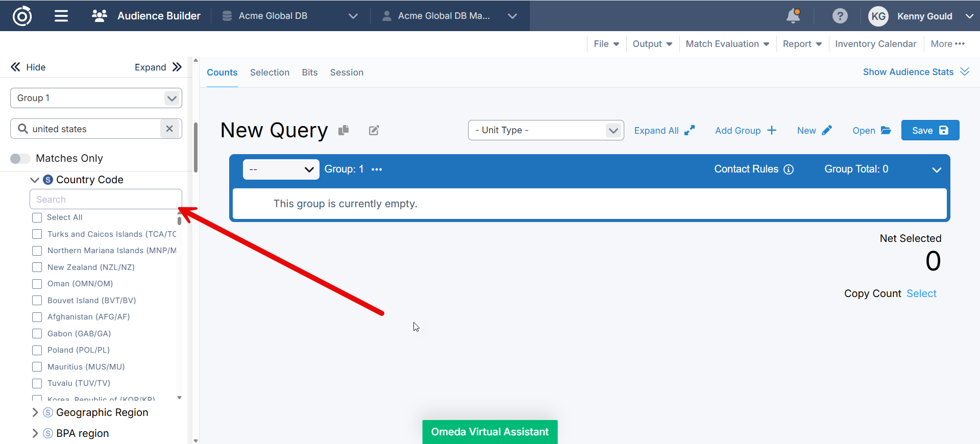Open the Unit Type dropdown
Viewport: 980px width, 444px height.
[x=545, y=130]
